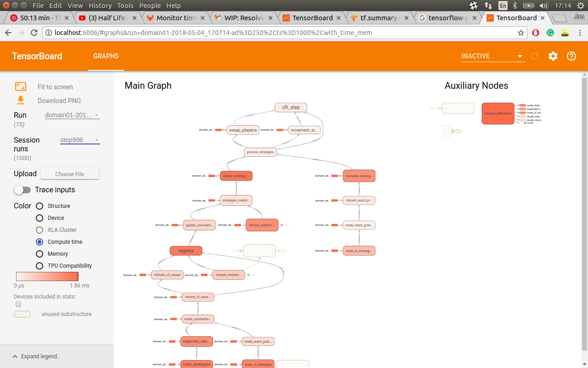Open the Run dropdown showing domain01-201
Image resolution: width=588 pixels, height=368 pixels.
[x=72, y=115]
